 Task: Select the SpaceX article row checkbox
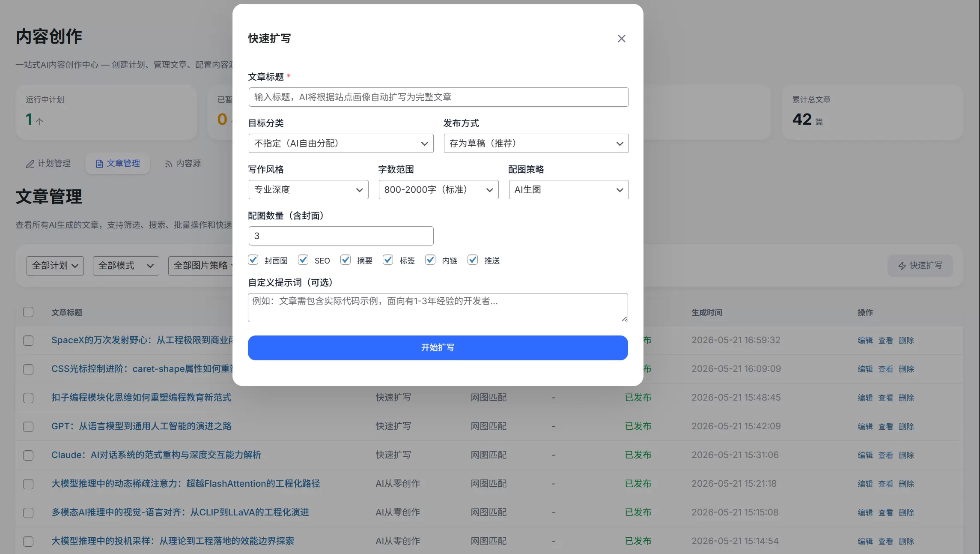(x=28, y=341)
